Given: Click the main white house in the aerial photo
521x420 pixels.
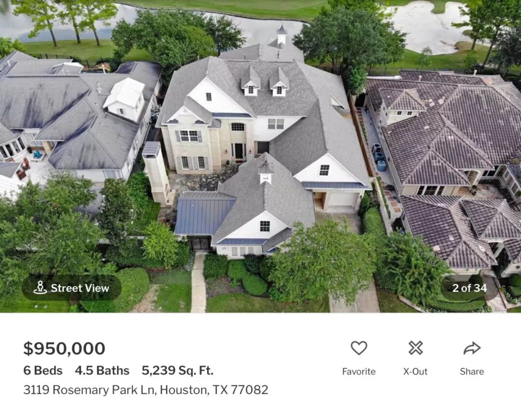Looking at the screenshot, I should coord(259,143).
